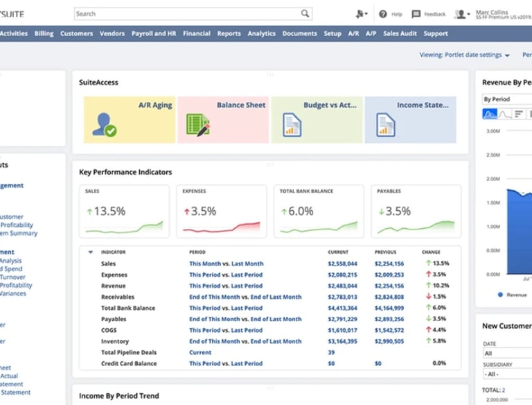Click into the Search field
Image resolution: width=532 pixels, height=405 pixels.
[x=187, y=13]
